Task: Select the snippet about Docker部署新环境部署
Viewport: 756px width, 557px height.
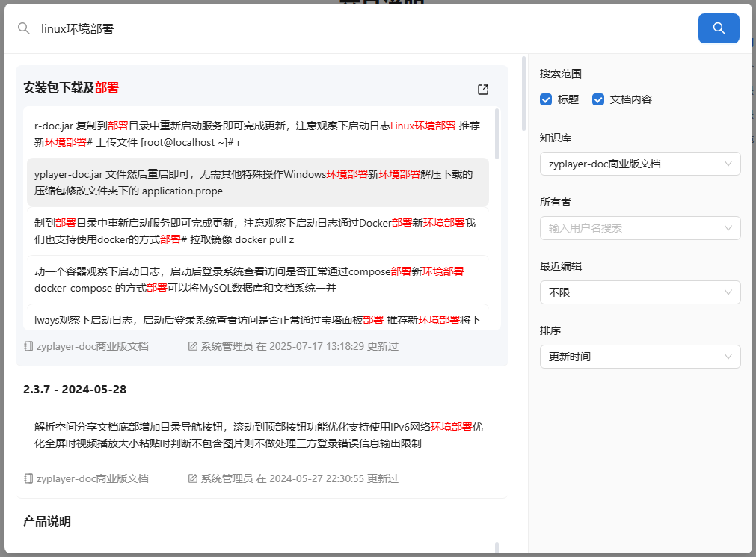Action: [258, 231]
